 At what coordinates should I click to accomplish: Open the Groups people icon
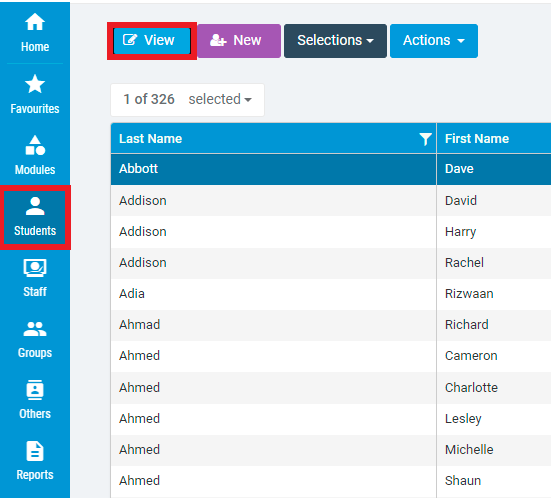pos(35,329)
